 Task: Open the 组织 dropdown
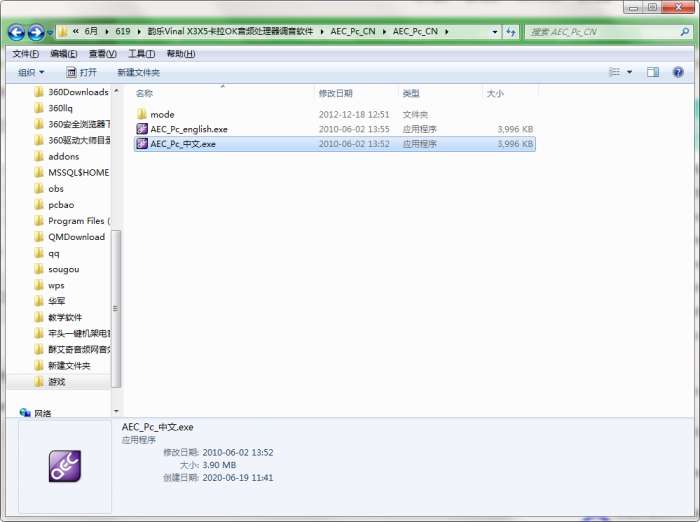tap(31, 72)
